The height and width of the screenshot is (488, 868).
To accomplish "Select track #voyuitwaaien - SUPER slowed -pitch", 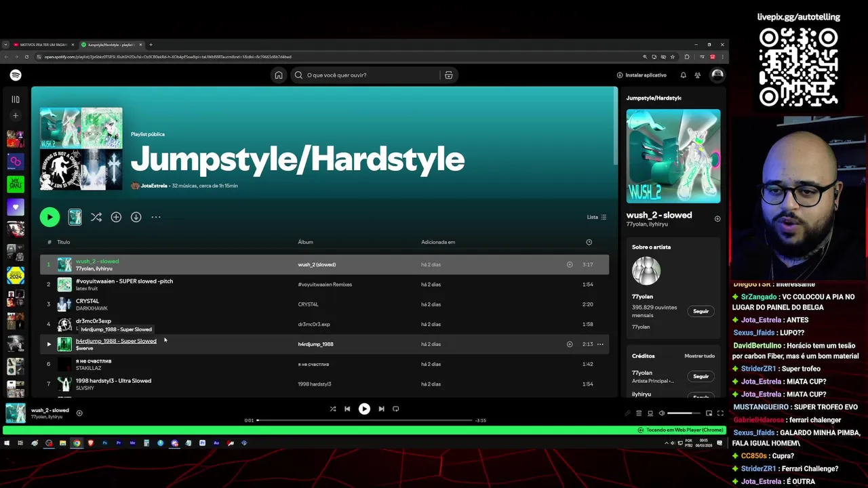I will [124, 281].
